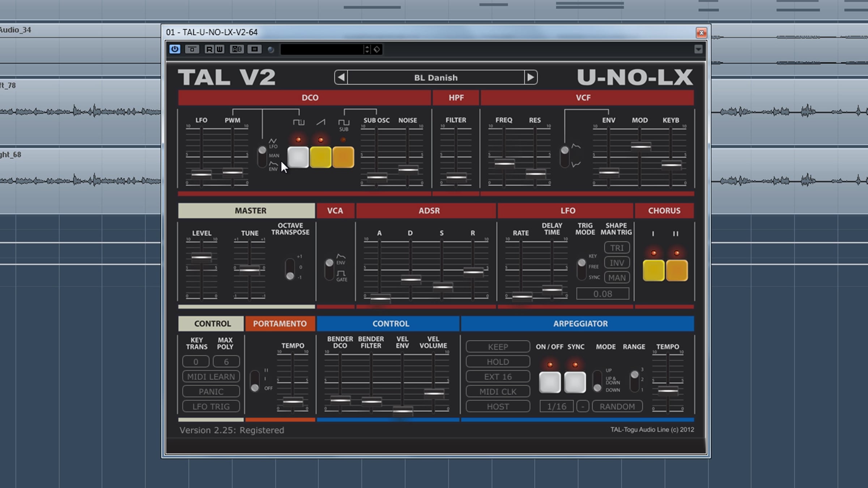Switch the Portamento II/I/OFF switch
Image resolution: width=868 pixels, height=488 pixels.
point(255,381)
